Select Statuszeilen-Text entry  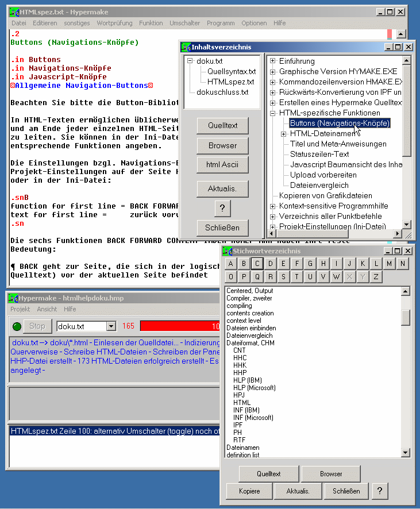(319, 154)
